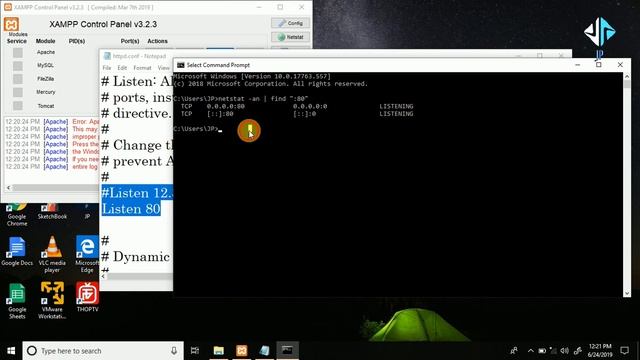
Task: Open Google Chrome desktop shortcut
Action: (x=17, y=215)
